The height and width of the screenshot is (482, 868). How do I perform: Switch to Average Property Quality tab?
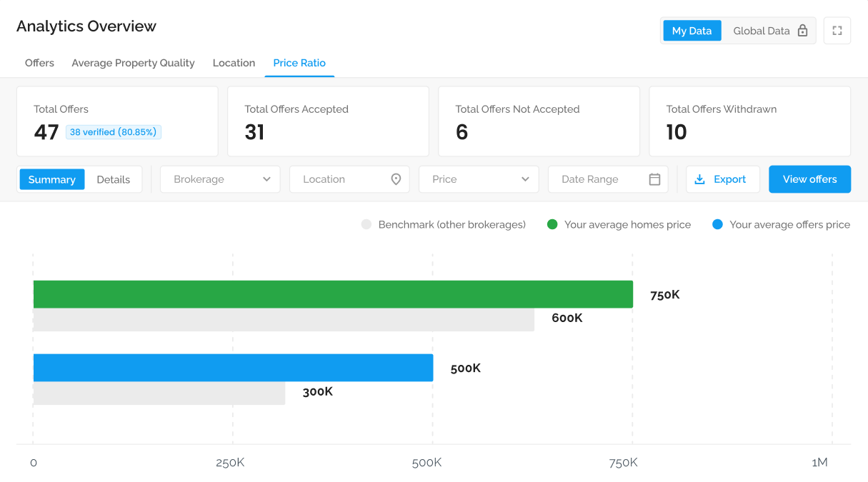click(133, 63)
